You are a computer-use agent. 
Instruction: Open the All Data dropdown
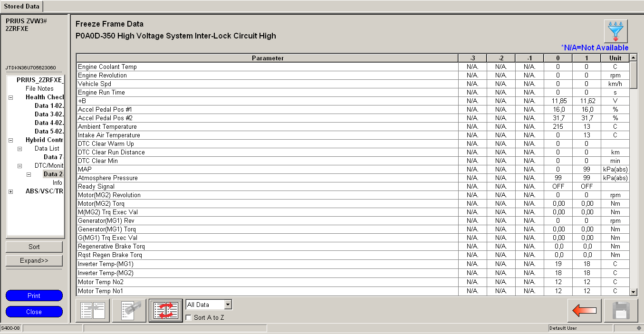pyautogui.click(x=228, y=305)
